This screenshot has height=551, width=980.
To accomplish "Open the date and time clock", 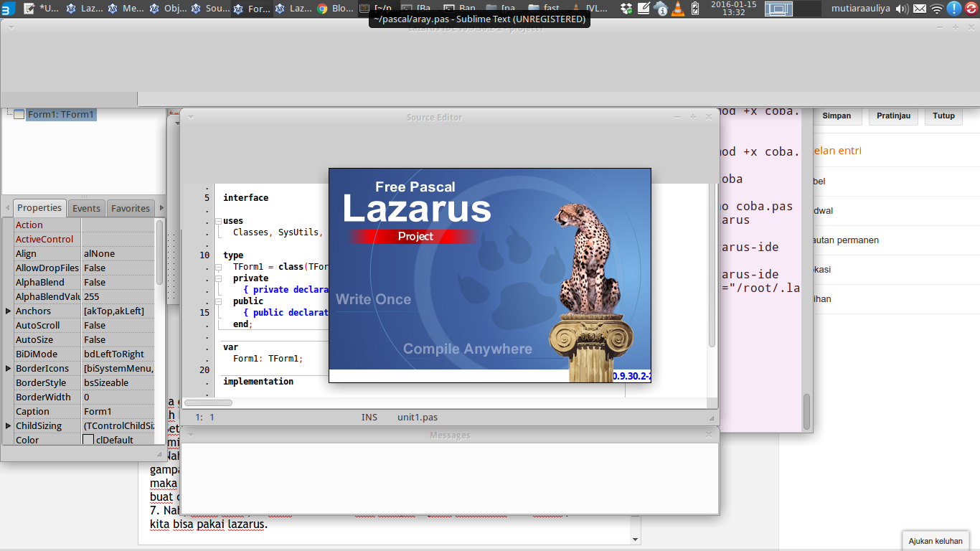I will 733,9.
